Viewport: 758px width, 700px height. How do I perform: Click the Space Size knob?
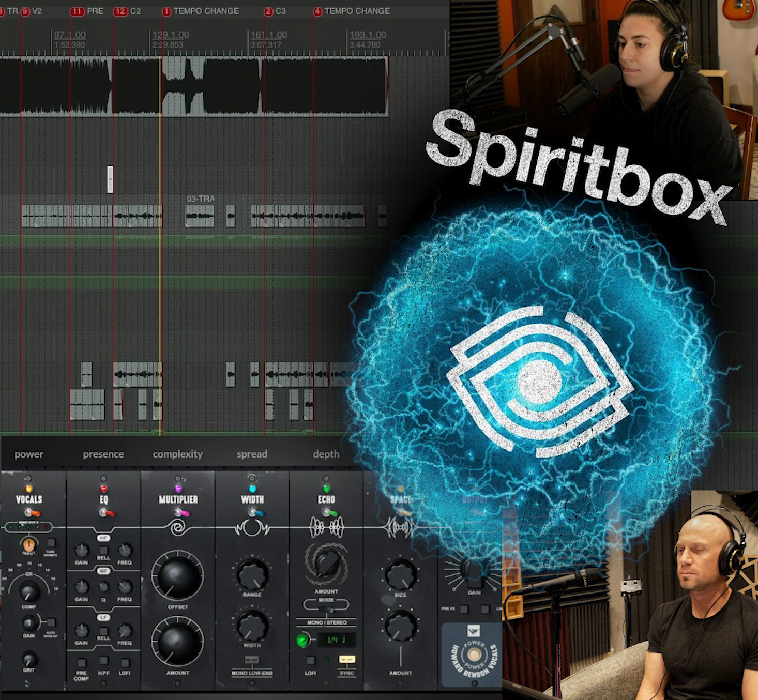click(400, 574)
